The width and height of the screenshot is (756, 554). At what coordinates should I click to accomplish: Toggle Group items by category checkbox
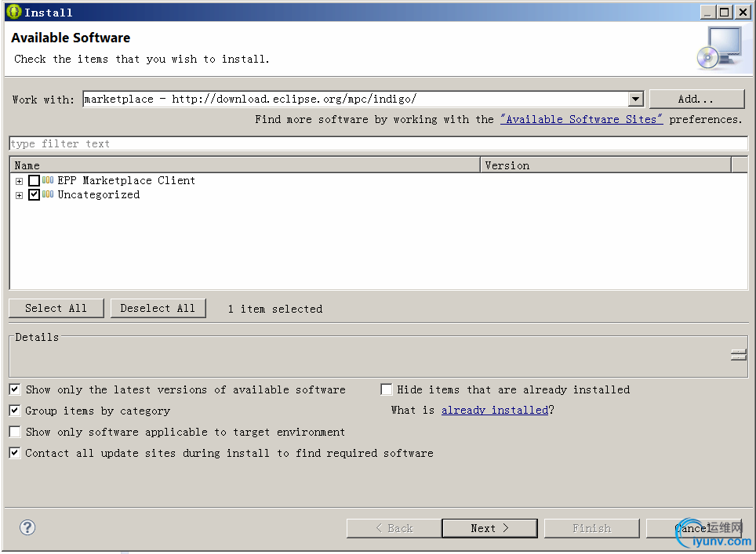(15, 411)
